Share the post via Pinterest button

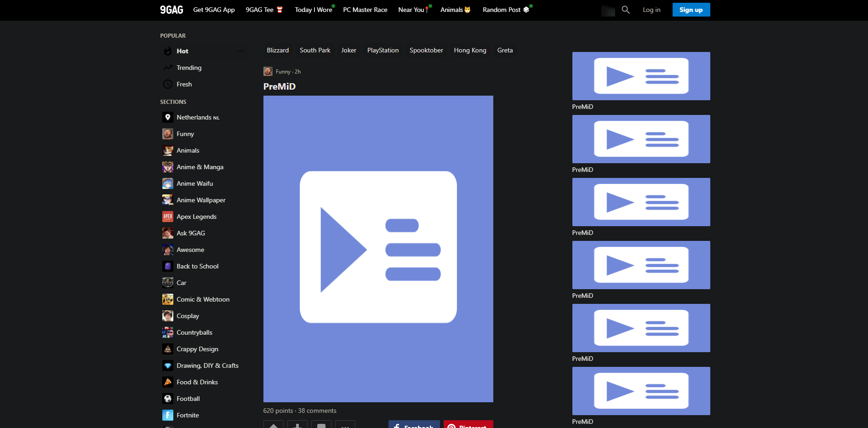(468, 425)
